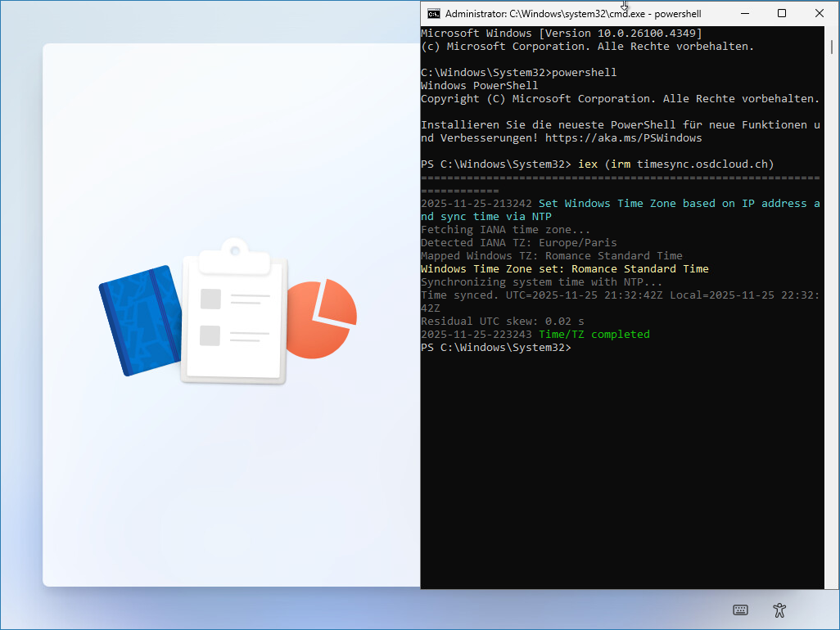Click the cmd.exe window title text
This screenshot has height=630, width=840.
(573, 14)
